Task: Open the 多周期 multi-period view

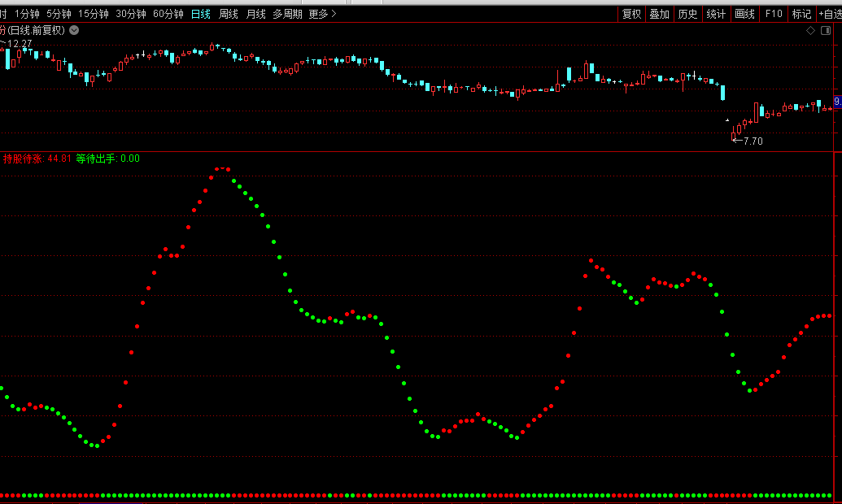Action: click(287, 14)
